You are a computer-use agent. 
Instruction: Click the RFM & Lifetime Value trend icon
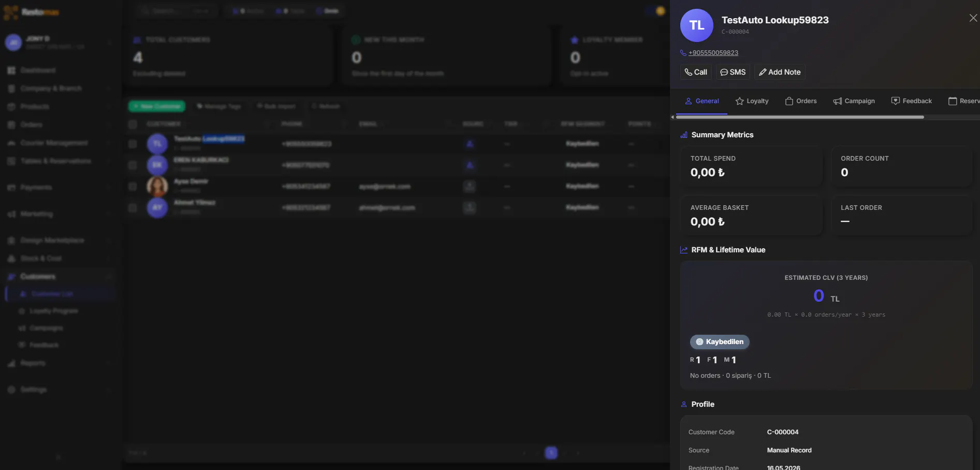click(684, 250)
